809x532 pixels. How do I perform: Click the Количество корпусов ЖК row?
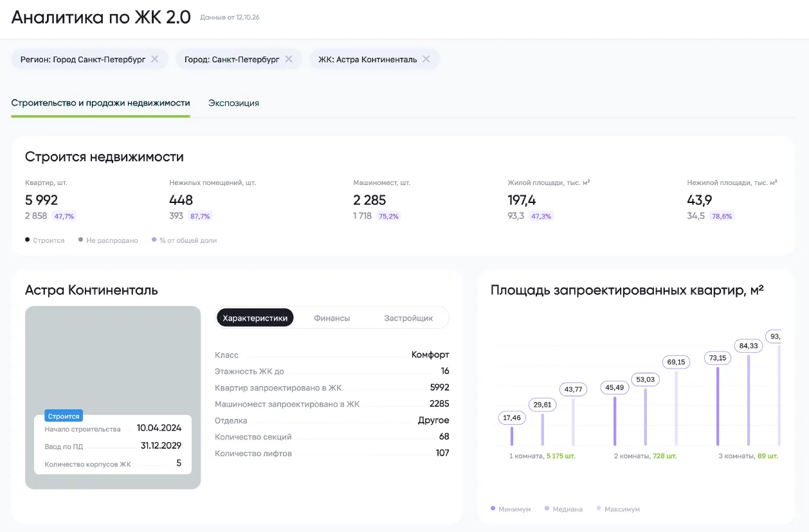(113, 463)
